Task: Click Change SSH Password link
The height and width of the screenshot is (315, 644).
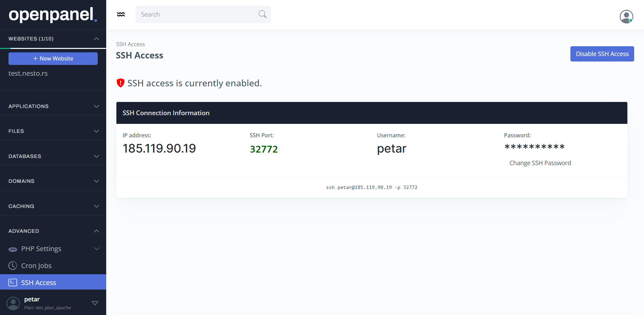Action: click(x=540, y=163)
